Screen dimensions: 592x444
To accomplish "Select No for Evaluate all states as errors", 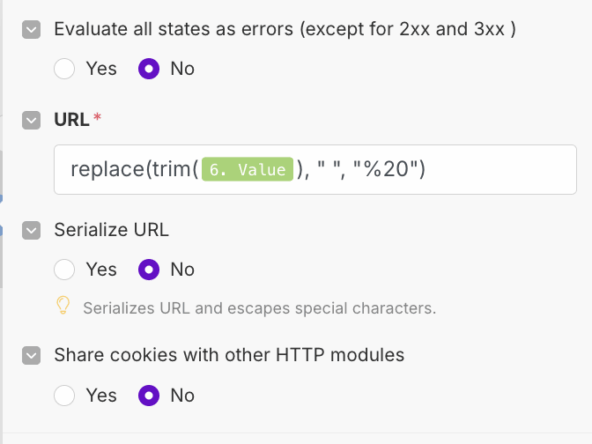I will (149, 69).
